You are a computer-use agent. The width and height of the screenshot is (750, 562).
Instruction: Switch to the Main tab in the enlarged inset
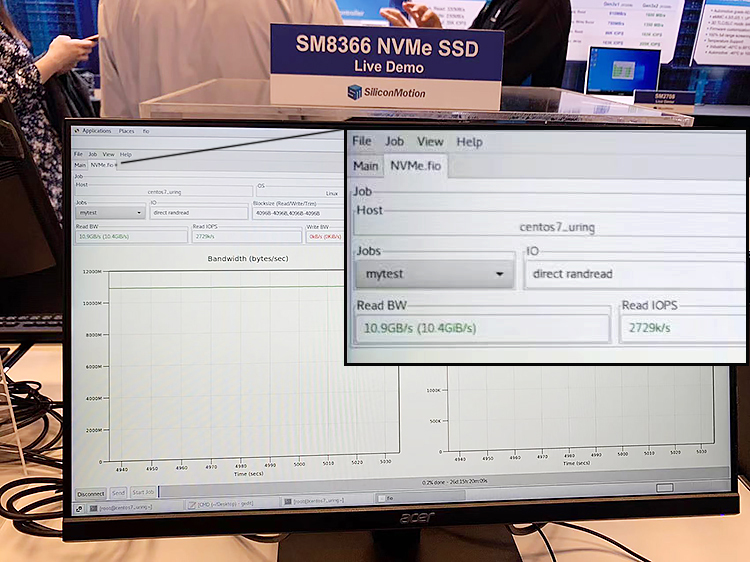(x=366, y=166)
